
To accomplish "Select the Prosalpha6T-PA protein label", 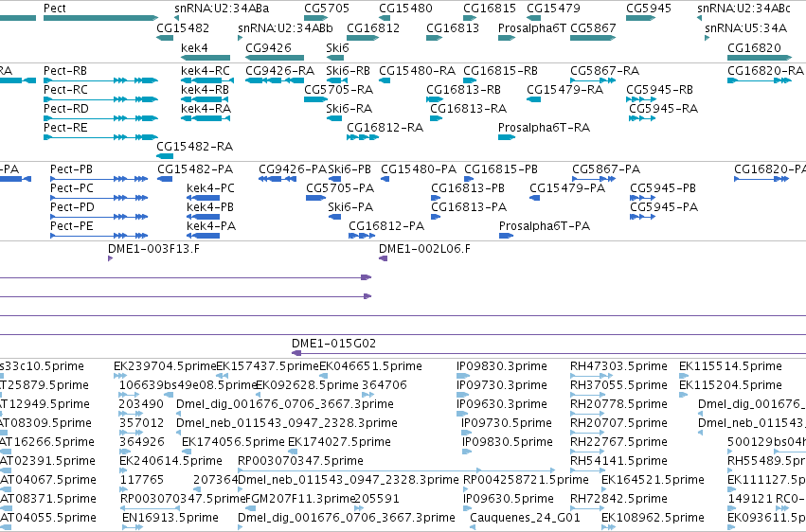I will [545, 226].
